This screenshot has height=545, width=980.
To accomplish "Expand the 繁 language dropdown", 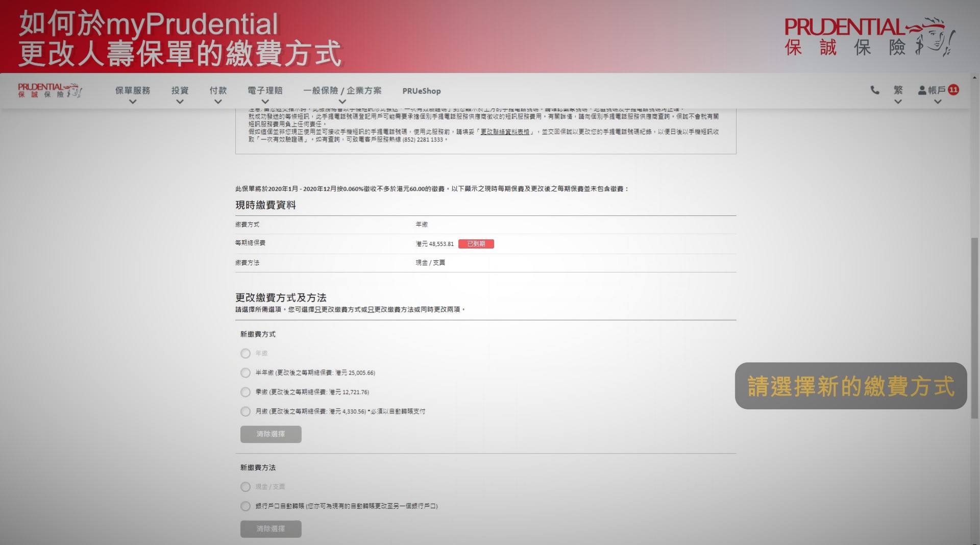I will (x=898, y=102).
